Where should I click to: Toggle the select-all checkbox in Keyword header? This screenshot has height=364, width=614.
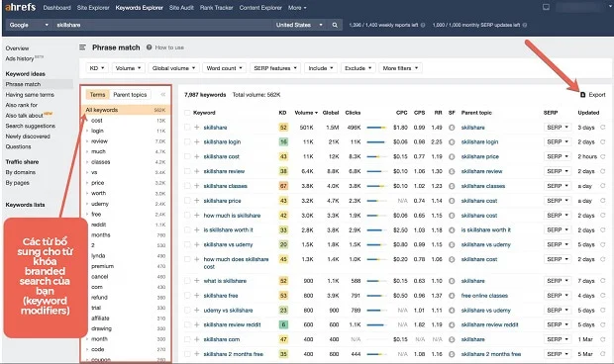tap(187, 113)
